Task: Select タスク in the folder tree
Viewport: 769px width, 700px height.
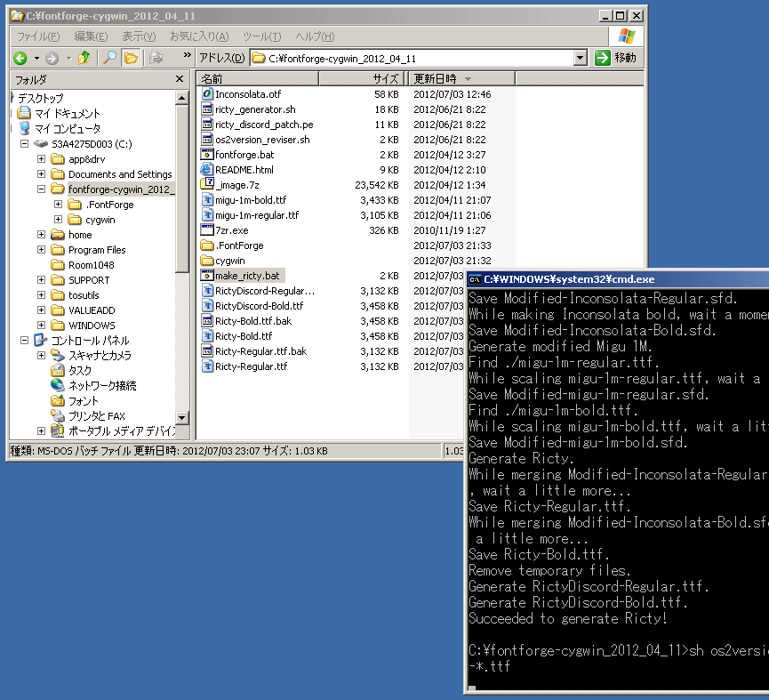Action: pyautogui.click(x=80, y=370)
